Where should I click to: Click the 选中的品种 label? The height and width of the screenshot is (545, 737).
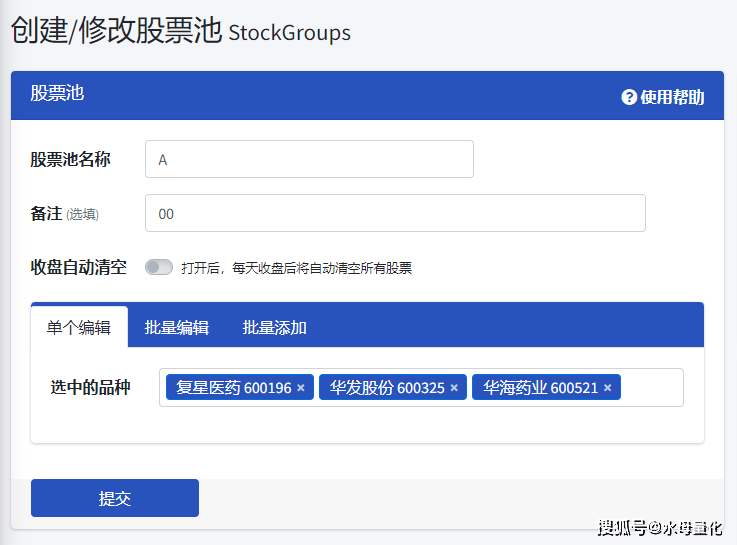[90, 388]
